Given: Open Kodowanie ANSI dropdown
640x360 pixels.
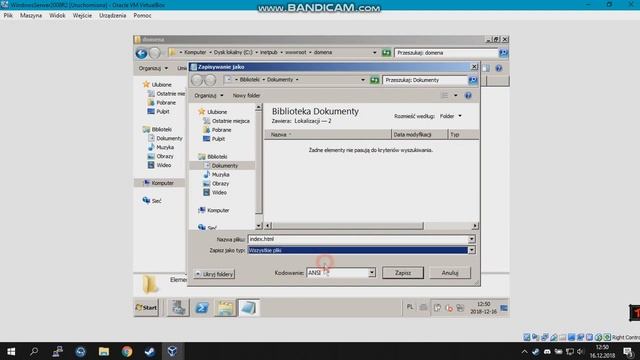Looking at the screenshot, I should (x=371, y=273).
